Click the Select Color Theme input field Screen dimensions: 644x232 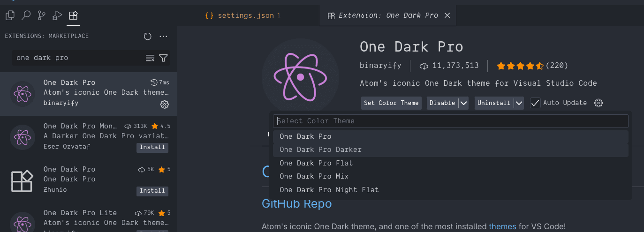tap(450, 121)
